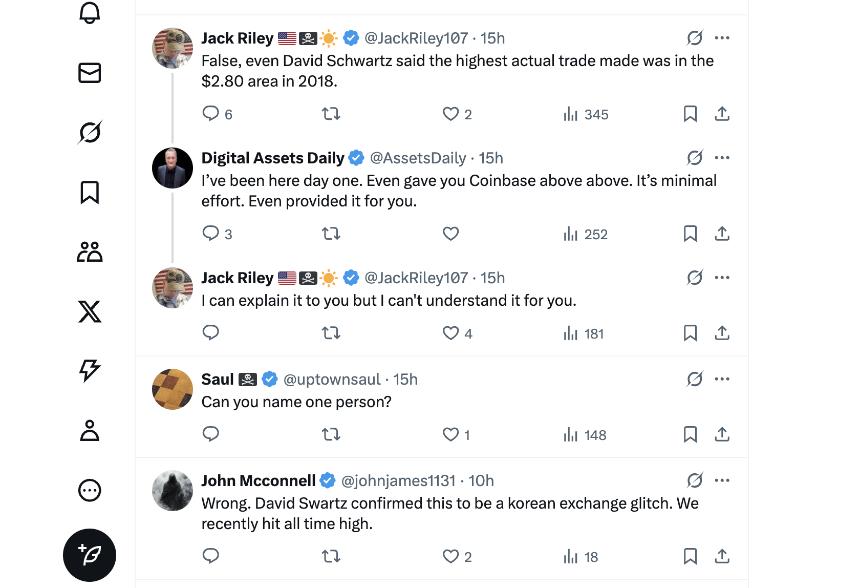
Task: Open your Profile from the sidebar
Action: 90,430
